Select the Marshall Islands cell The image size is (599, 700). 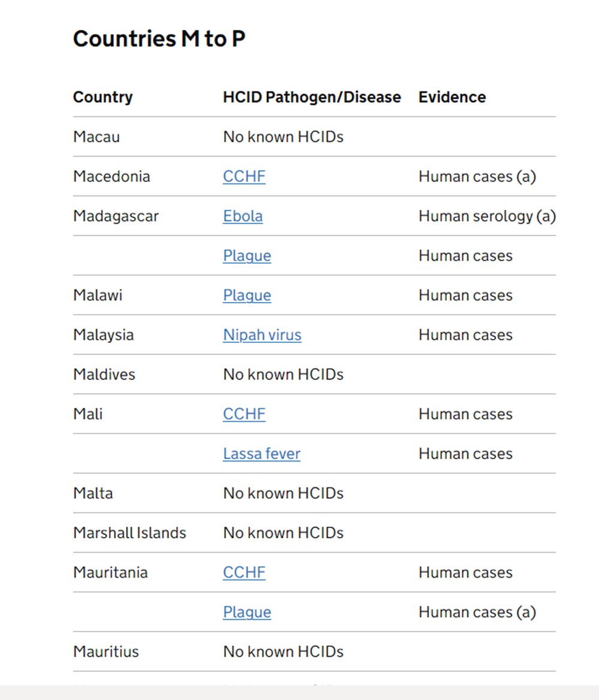point(129,533)
